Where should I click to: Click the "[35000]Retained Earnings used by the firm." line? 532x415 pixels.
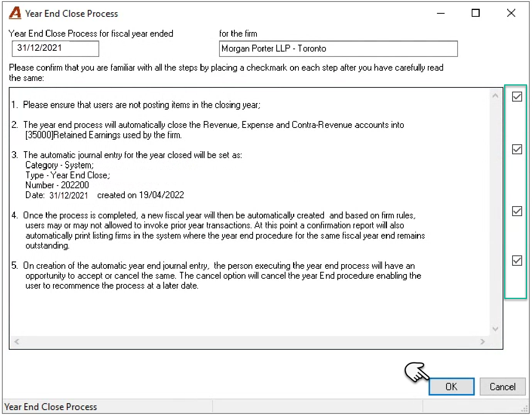tap(103, 135)
